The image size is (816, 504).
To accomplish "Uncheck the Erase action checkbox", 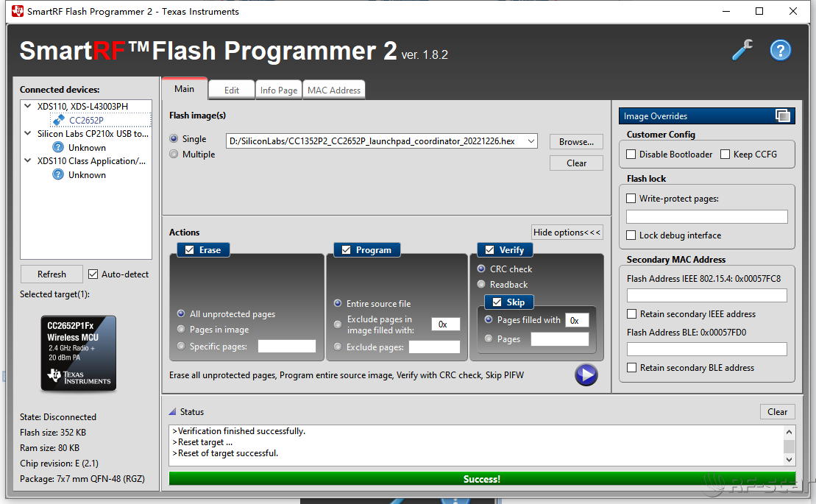I will (x=190, y=250).
